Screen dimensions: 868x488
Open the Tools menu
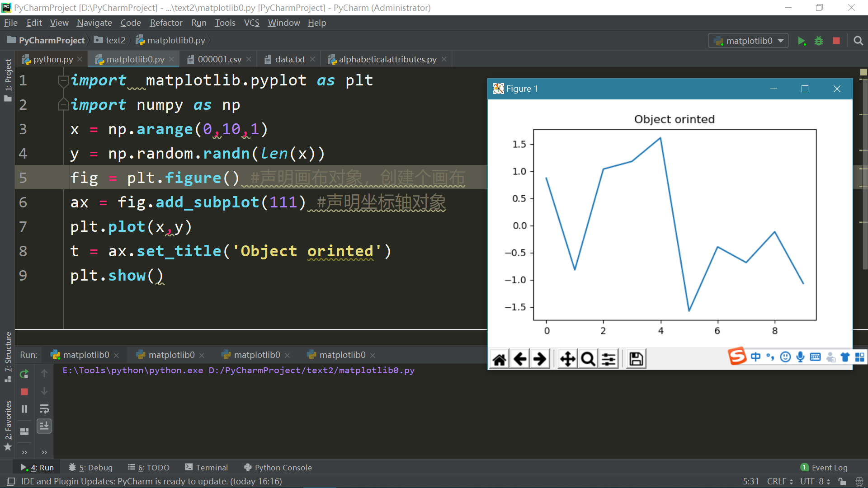point(225,23)
